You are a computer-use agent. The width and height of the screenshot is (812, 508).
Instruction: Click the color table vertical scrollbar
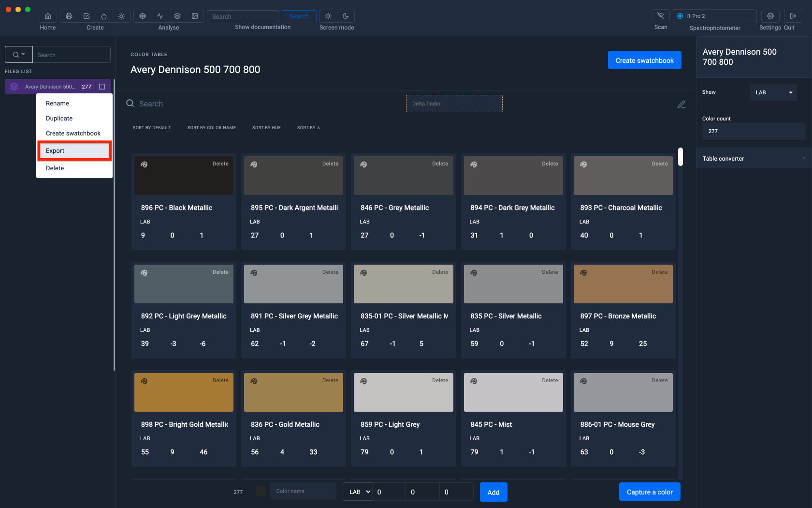point(681,157)
